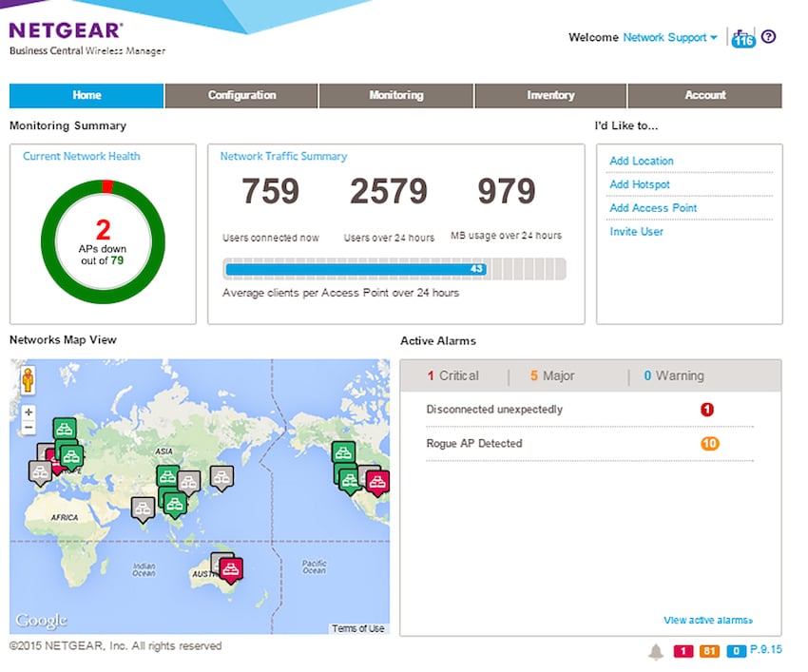Click Current Network Health heading
Image resolution: width=808 pixels, height=672 pixels.
point(82,156)
